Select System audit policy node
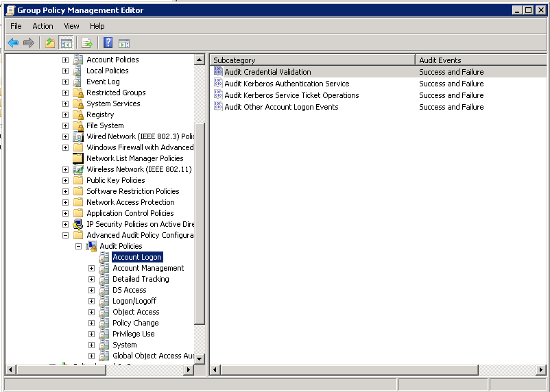The image size is (550, 392). 125,345
